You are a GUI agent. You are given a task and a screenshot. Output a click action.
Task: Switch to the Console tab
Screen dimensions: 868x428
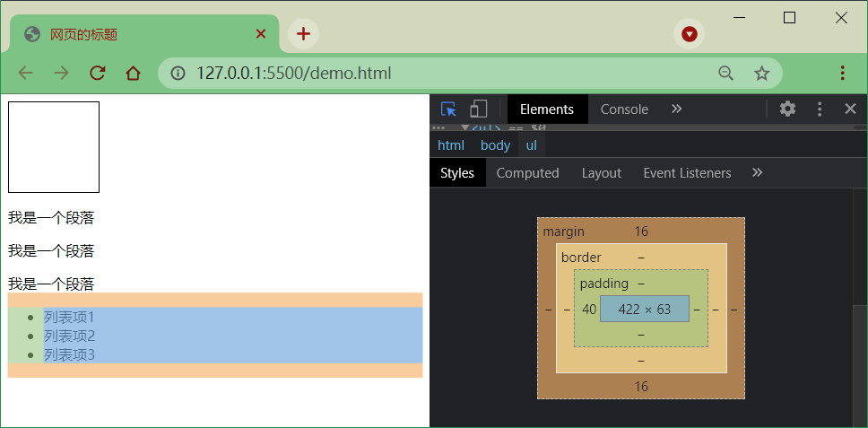(x=624, y=109)
